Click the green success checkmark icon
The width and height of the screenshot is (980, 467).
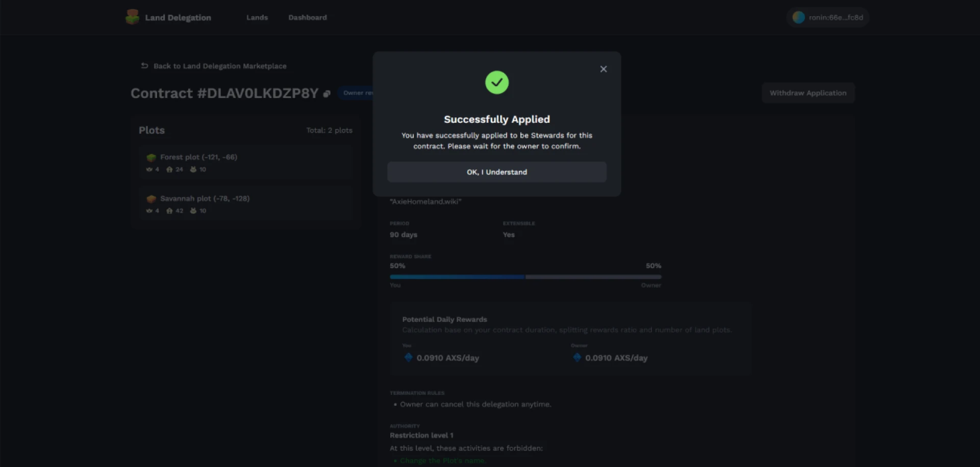pos(496,83)
